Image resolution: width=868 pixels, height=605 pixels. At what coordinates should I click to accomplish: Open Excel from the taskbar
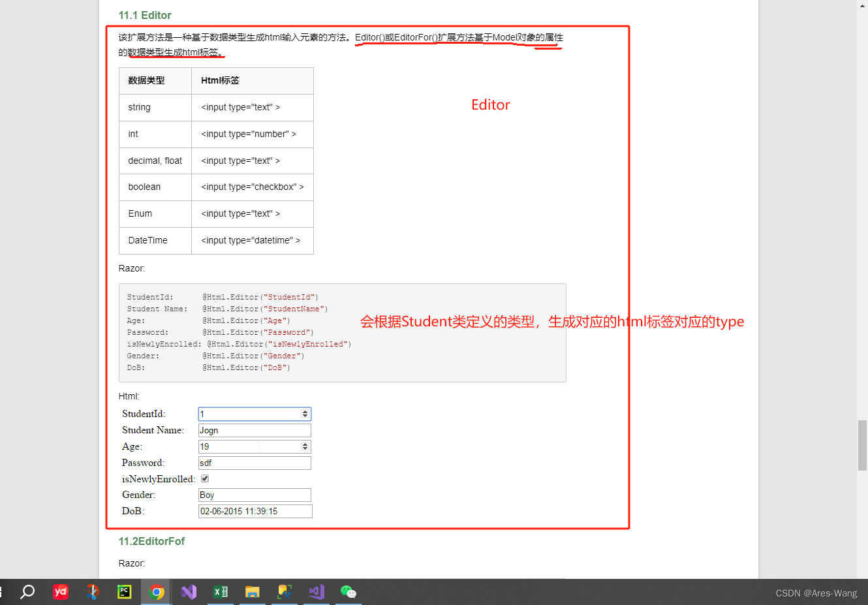tap(221, 592)
